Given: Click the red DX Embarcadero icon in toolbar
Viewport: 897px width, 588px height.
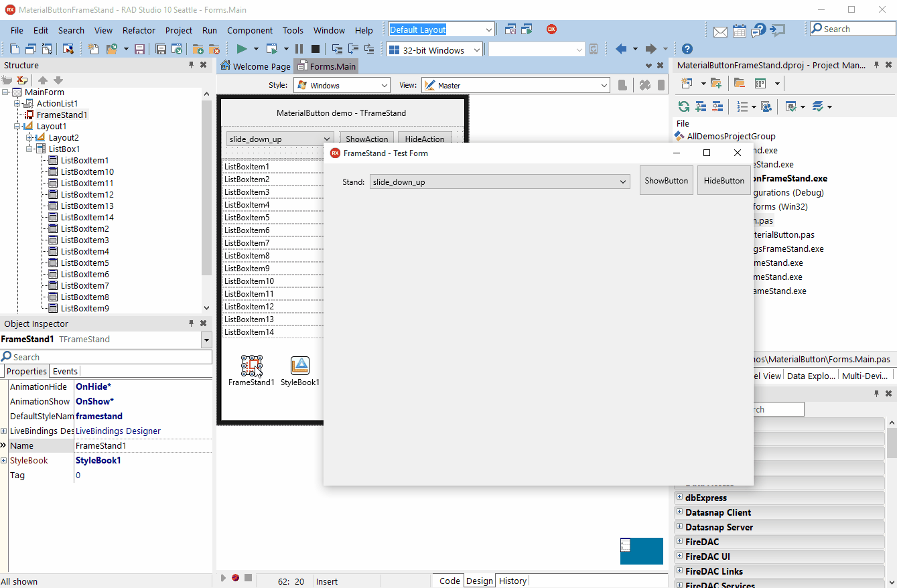Looking at the screenshot, I should 551,29.
